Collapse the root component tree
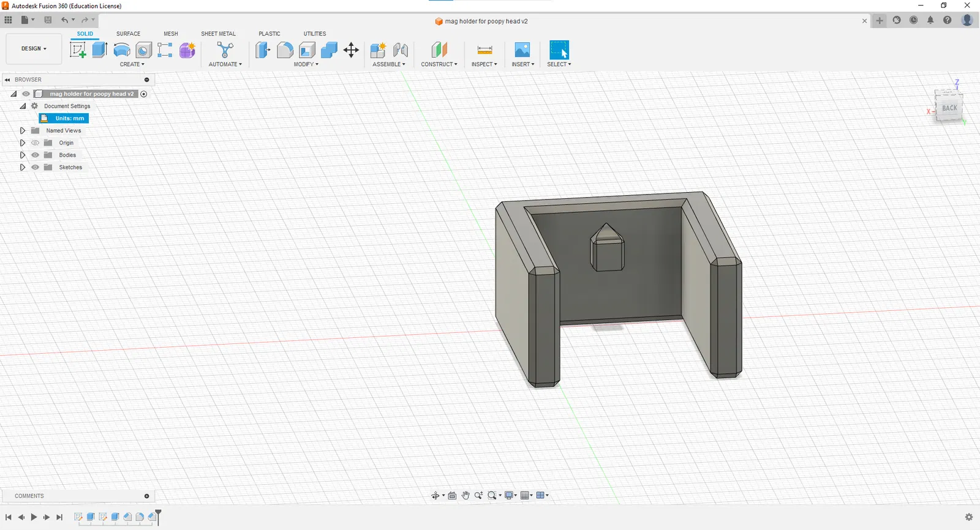 point(13,94)
